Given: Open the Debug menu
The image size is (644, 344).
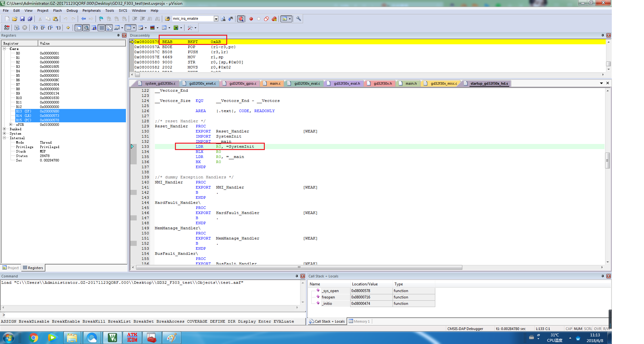Looking at the screenshot, I should point(72,11).
